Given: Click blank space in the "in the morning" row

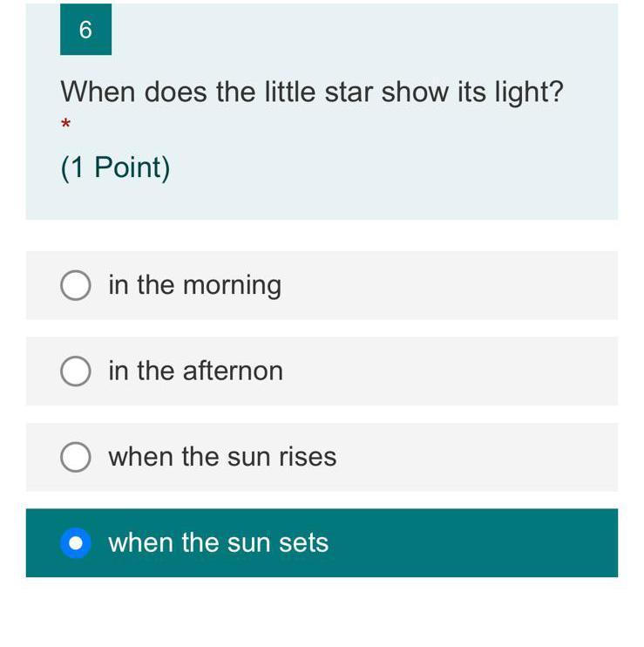Looking at the screenshot, I should [453, 285].
